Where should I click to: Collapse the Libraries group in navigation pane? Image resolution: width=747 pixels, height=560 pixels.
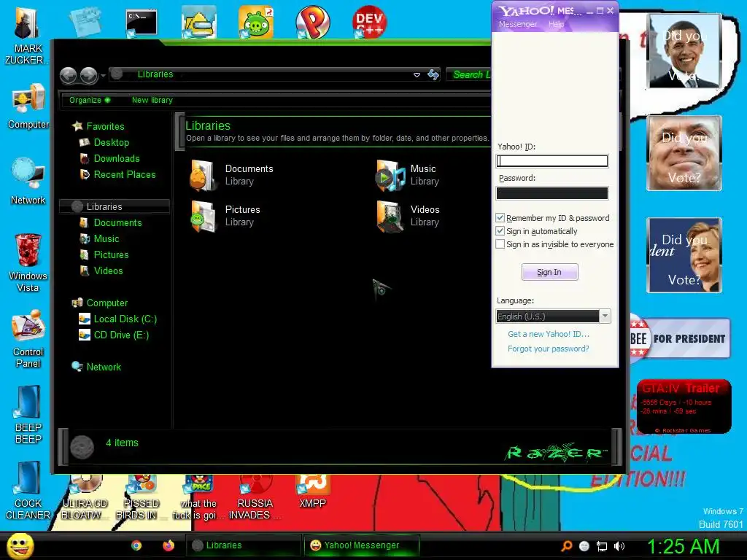click(104, 206)
